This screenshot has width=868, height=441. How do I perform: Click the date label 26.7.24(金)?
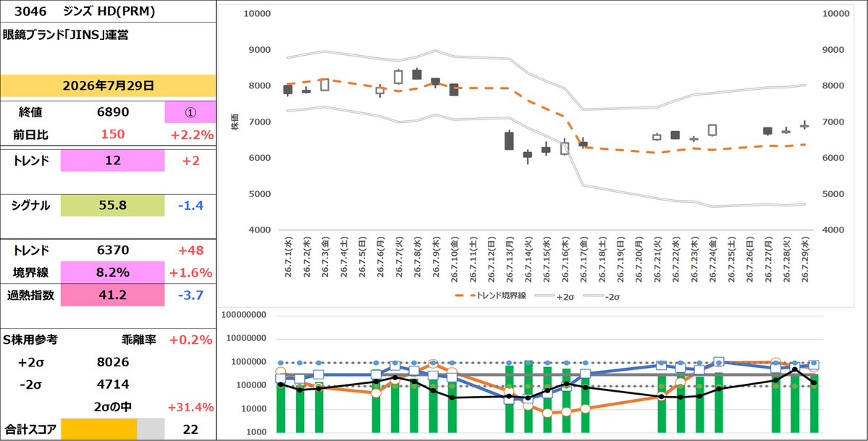click(x=712, y=260)
